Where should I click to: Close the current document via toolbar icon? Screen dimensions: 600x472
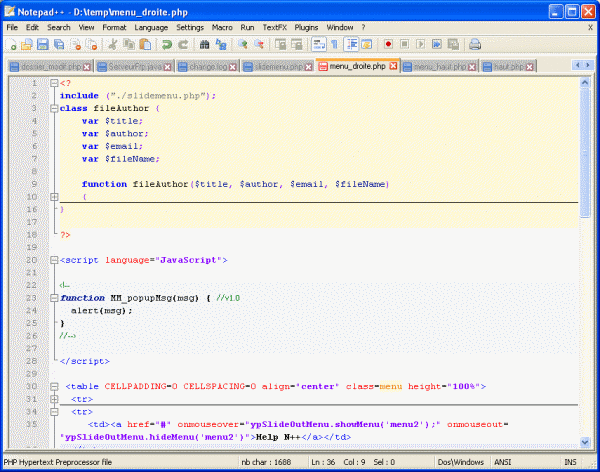(x=76, y=44)
